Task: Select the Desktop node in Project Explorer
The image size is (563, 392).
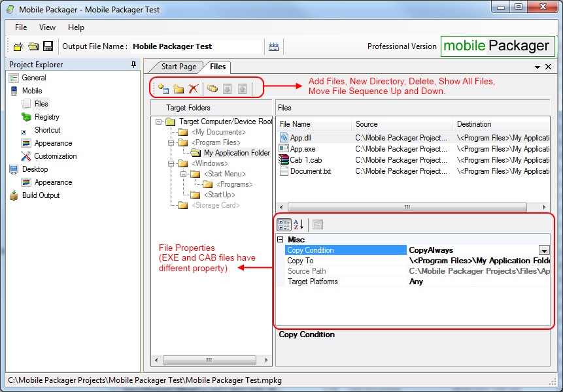Action: [x=35, y=169]
